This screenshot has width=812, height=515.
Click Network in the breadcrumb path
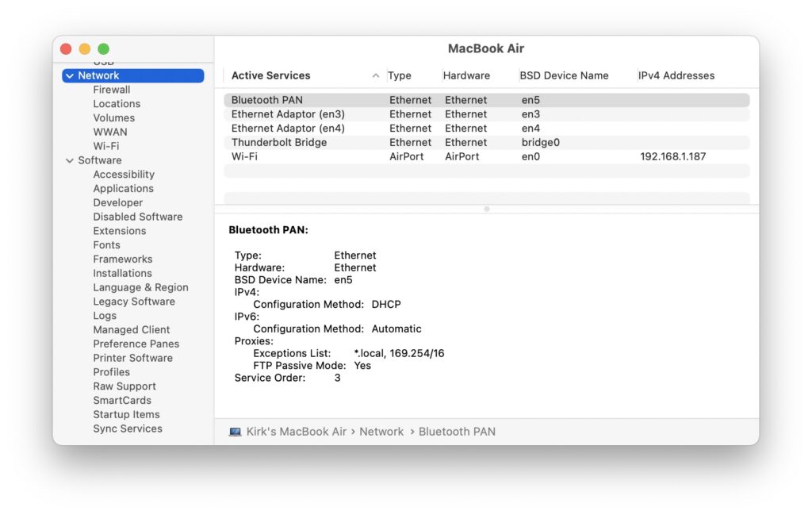(x=381, y=431)
